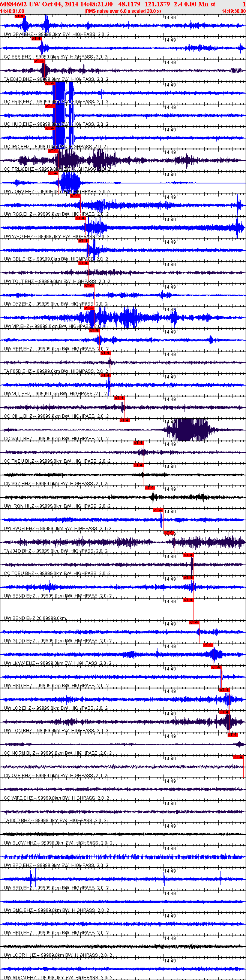Select the UW.DY2.EHZ station label
Screen dimensions: 246x980
click(x=55, y=304)
